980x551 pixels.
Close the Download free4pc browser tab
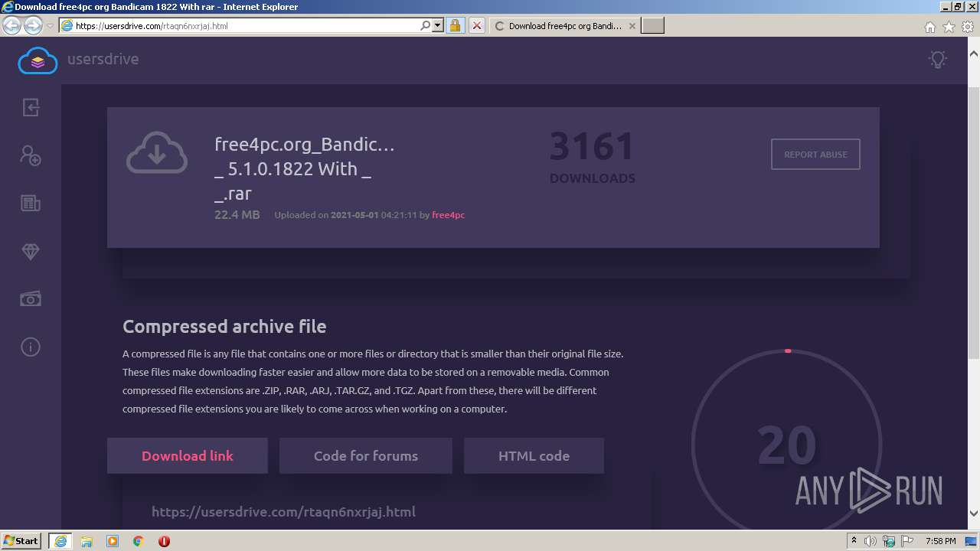point(632,25)
